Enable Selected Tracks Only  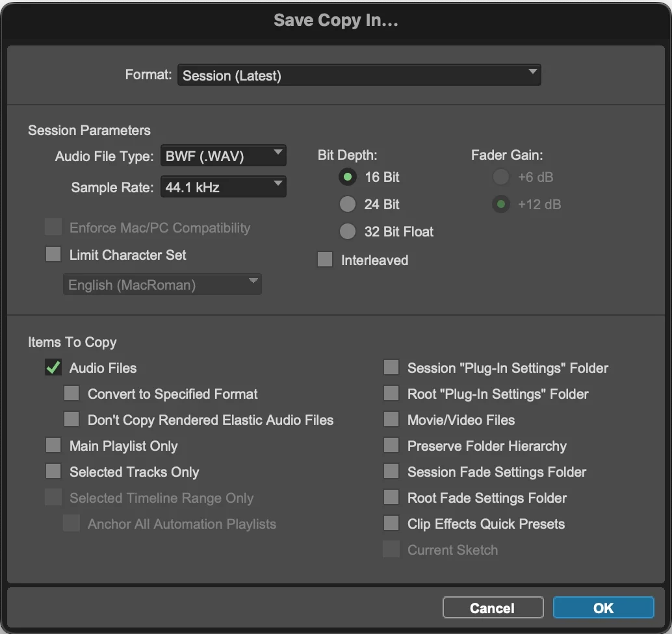click(x=53, y=471)
